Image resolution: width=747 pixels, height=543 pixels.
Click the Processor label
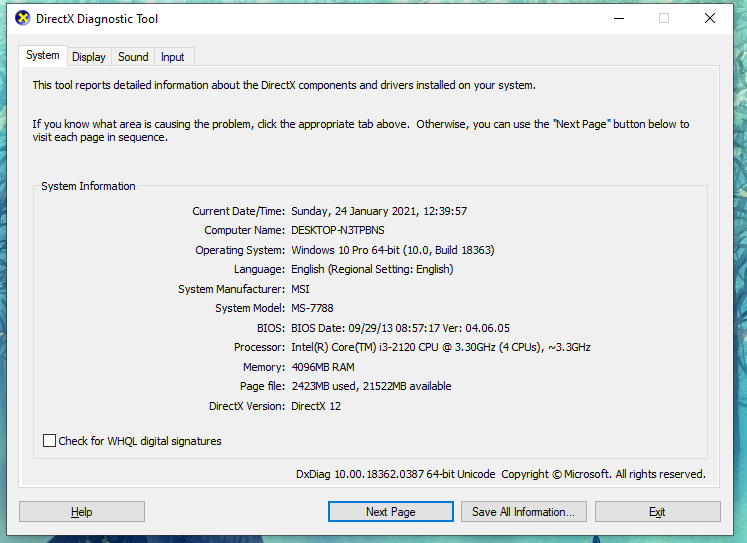click(259, 347)
